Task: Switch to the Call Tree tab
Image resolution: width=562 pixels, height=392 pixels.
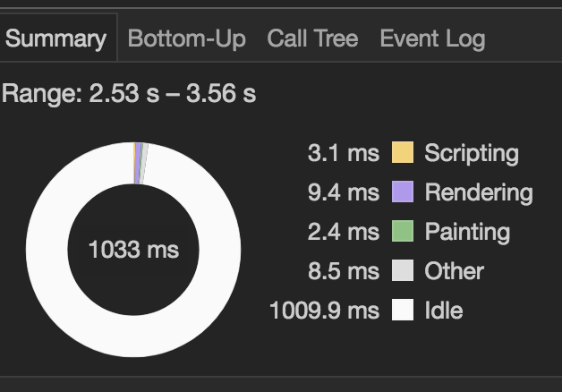Action: (312, 38)
